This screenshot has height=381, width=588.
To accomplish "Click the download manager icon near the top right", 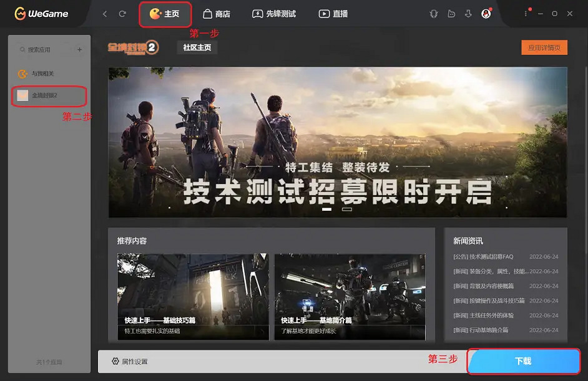I will (469, 13).
